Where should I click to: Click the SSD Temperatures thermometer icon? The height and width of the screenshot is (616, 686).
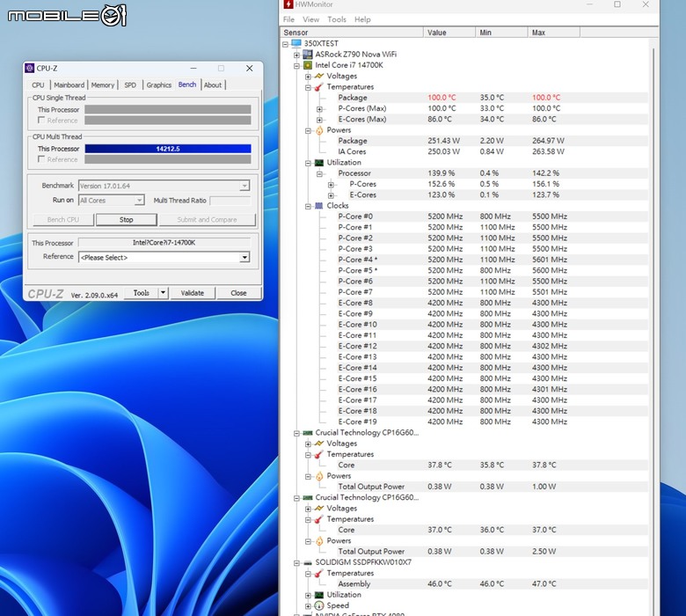pos(319,573)
